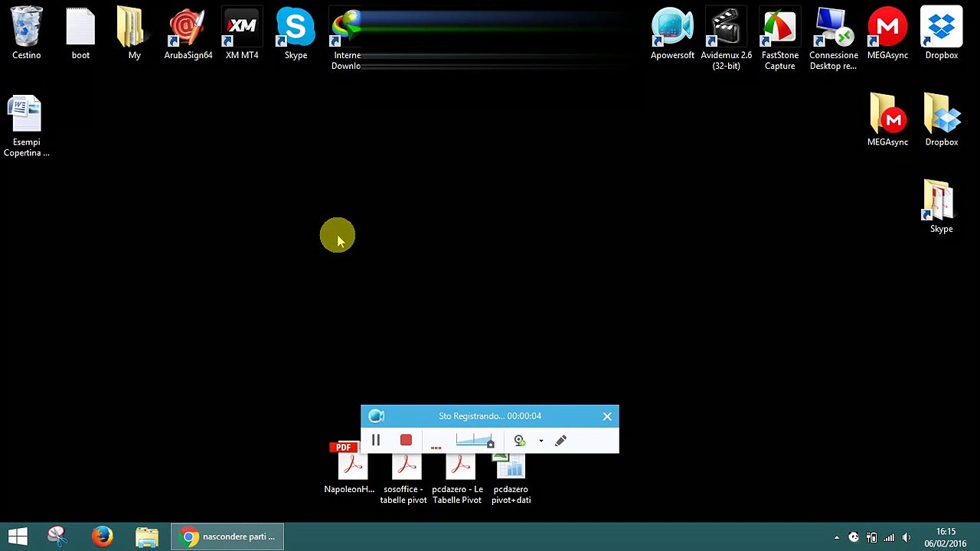
Task: Open the boot file on desktop
Action: pos(80,34)
